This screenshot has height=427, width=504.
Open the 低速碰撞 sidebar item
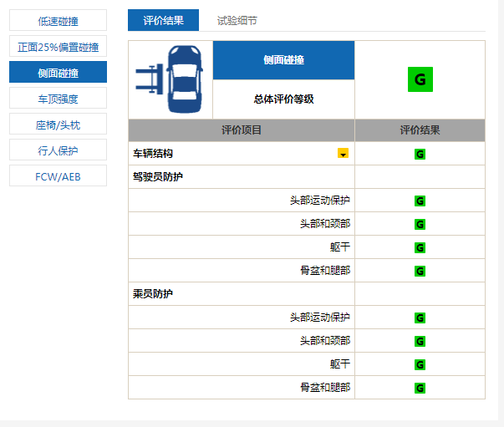click(58, 20)
